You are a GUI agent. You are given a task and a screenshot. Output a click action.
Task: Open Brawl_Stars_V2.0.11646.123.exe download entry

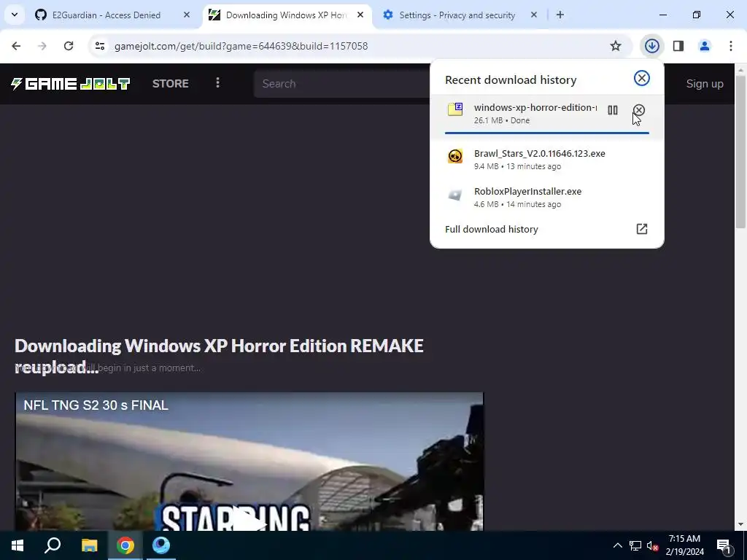click(x=547, y=159)
